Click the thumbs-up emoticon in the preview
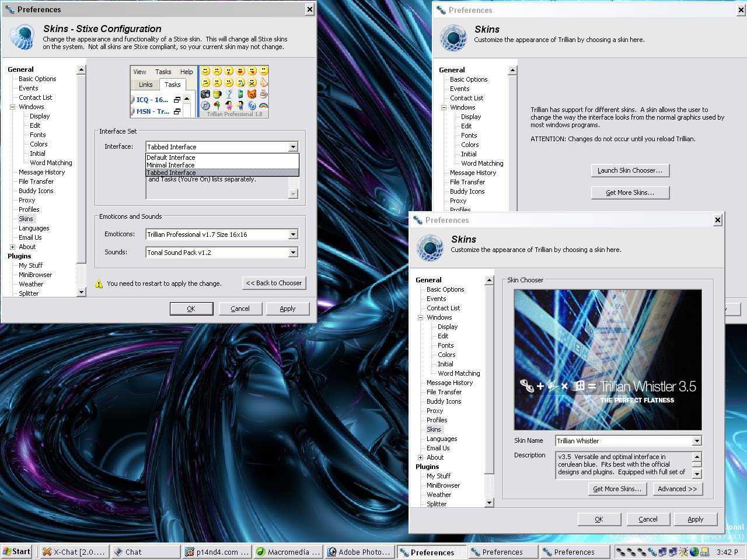Image resolution: width=747 pixels, height=560 pixels. 264,82
